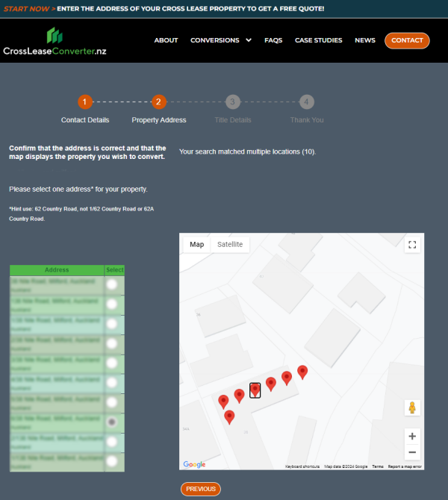
Task: Click the orange Contact button
Action: click(x=407, y=40)
